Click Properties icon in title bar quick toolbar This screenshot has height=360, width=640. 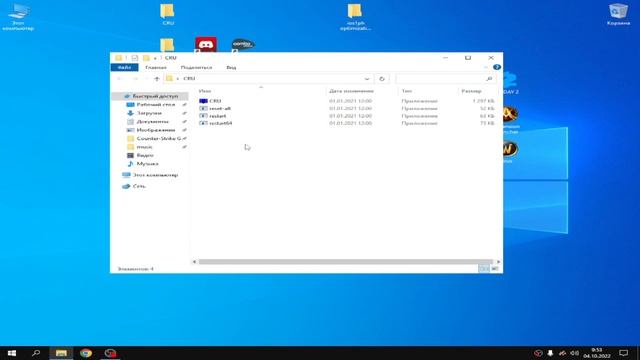click(x=135, y=58)
